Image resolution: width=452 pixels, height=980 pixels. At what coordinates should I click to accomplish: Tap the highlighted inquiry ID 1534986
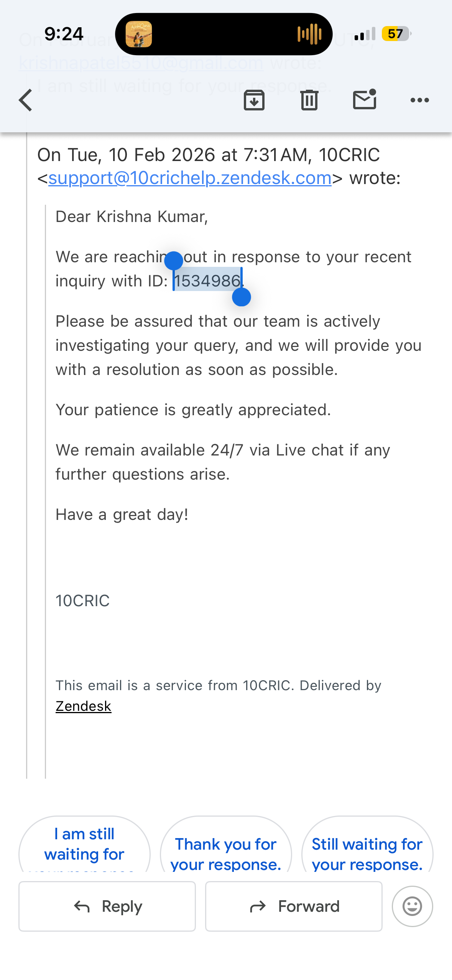tap(207, 281)
